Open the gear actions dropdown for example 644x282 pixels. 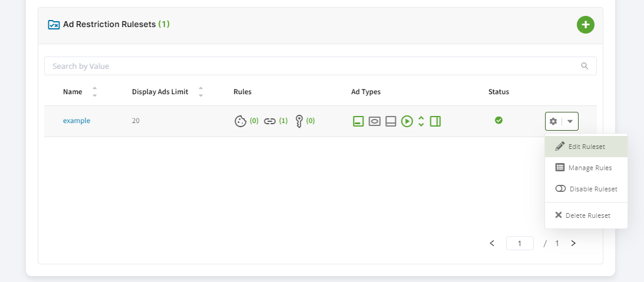coord(562,121)
